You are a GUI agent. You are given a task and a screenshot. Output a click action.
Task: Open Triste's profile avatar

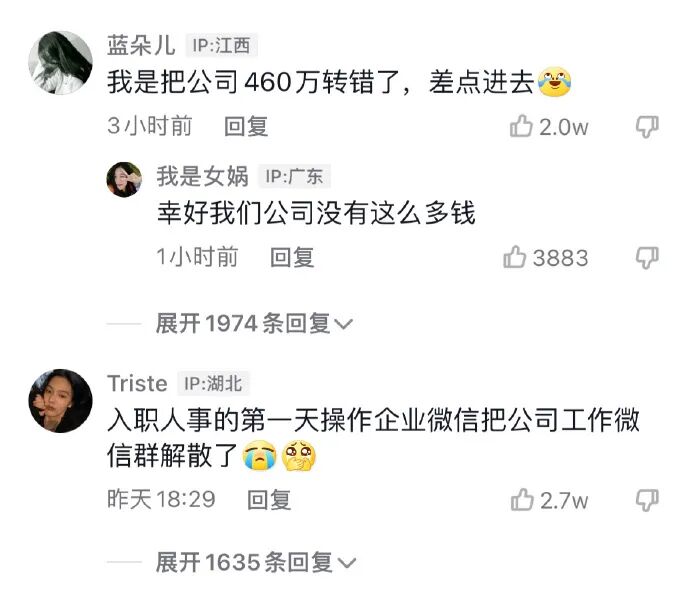pos(61,401)
